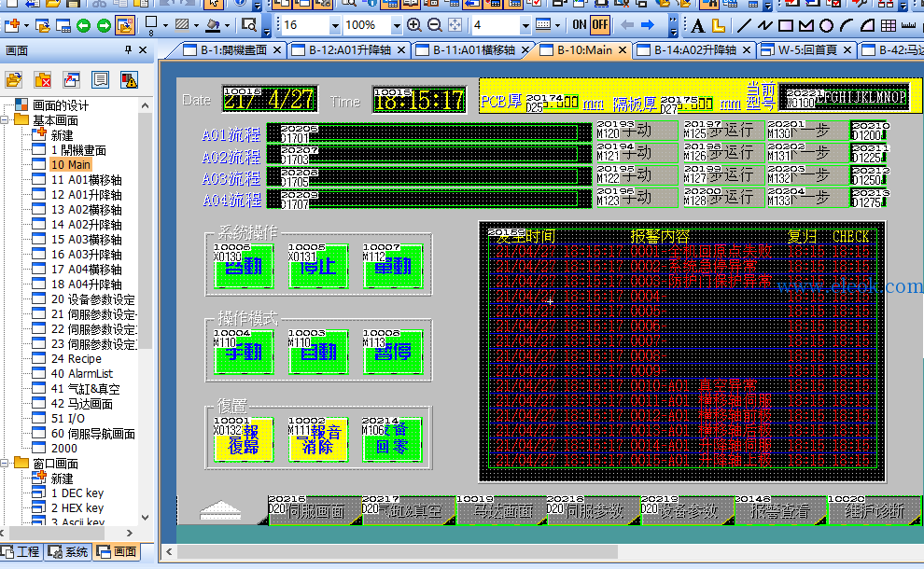Click the open folder icon in the 画面 panel
Image resolution: width=924 pixels, height=569 pixels.
click(x=14, y=79)
